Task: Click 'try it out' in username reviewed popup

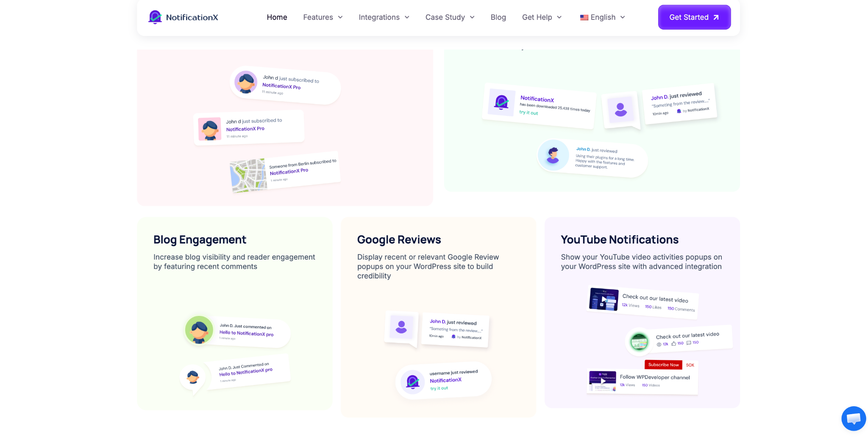Action: tap(439, 388)
